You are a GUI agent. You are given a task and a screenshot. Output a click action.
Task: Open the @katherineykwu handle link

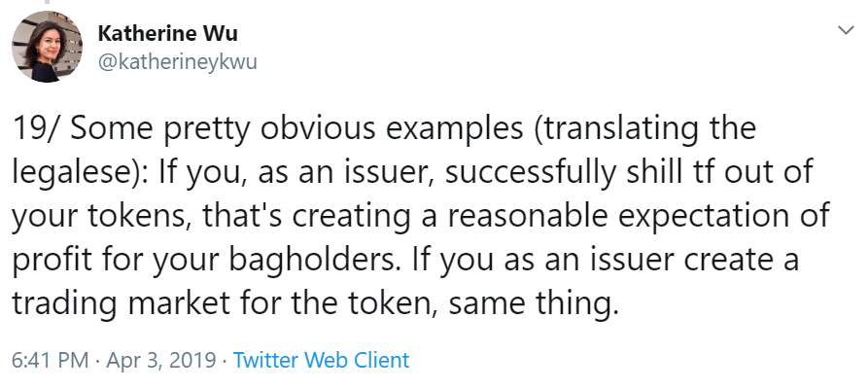177,62
